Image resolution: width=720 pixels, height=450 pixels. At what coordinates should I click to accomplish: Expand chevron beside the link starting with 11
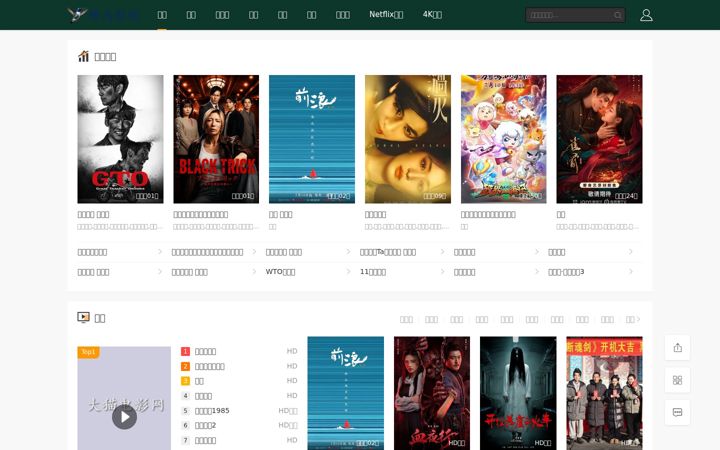click(x=442, y=271)
